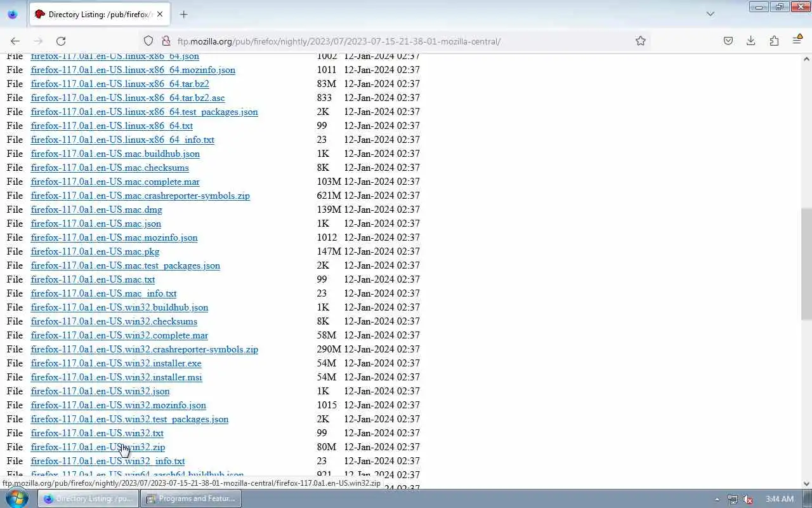The image size is (812, 508).
Task: Open mac.checksums link
Action: click(110, 168)
